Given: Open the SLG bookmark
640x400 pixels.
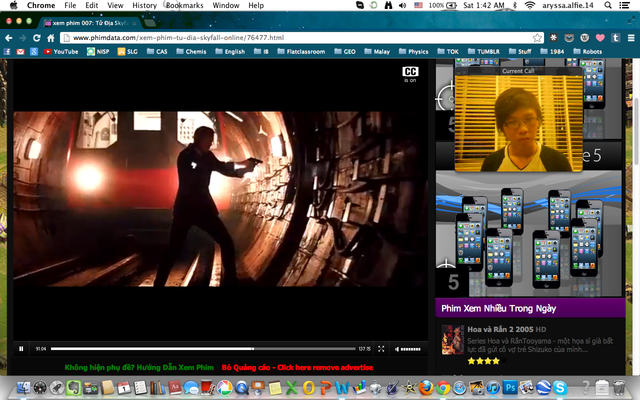Looking at the screenshot, I should pyautogui.click(x=127, y=51).
